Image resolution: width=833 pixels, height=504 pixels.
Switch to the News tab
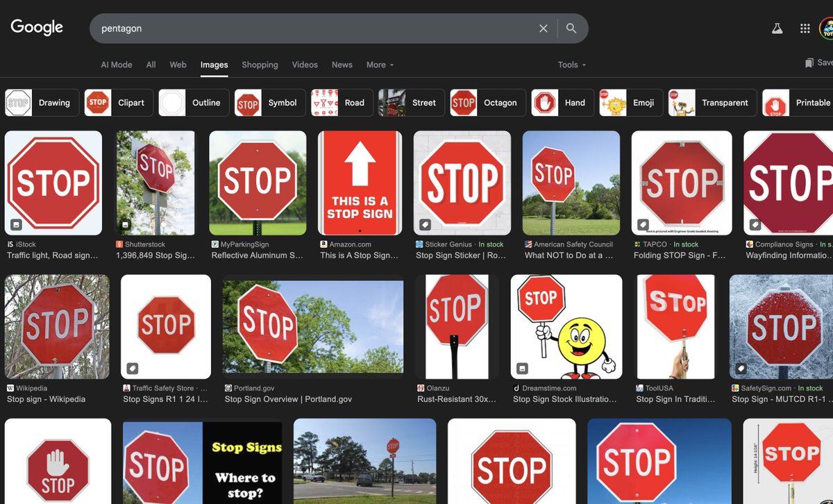[x=342, y=65]
